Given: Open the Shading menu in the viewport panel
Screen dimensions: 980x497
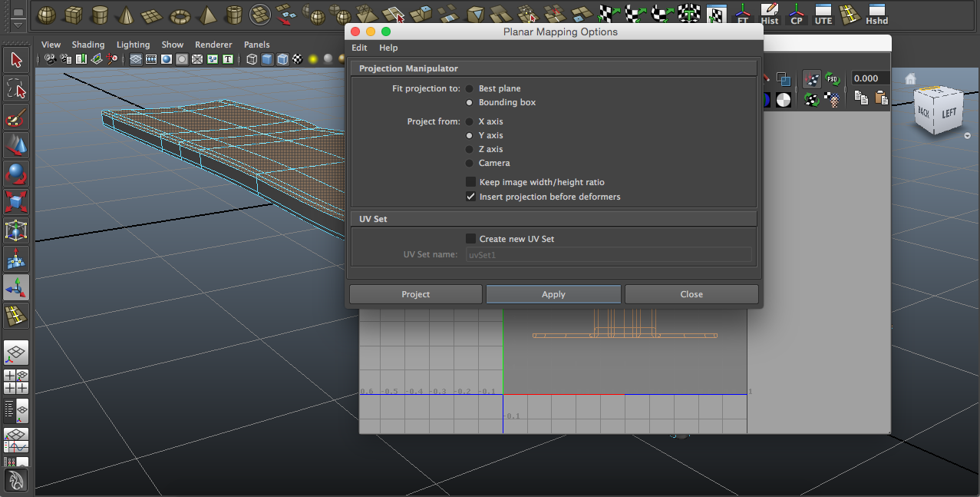Looking at the screenshot, I should (x=87, y=45).
